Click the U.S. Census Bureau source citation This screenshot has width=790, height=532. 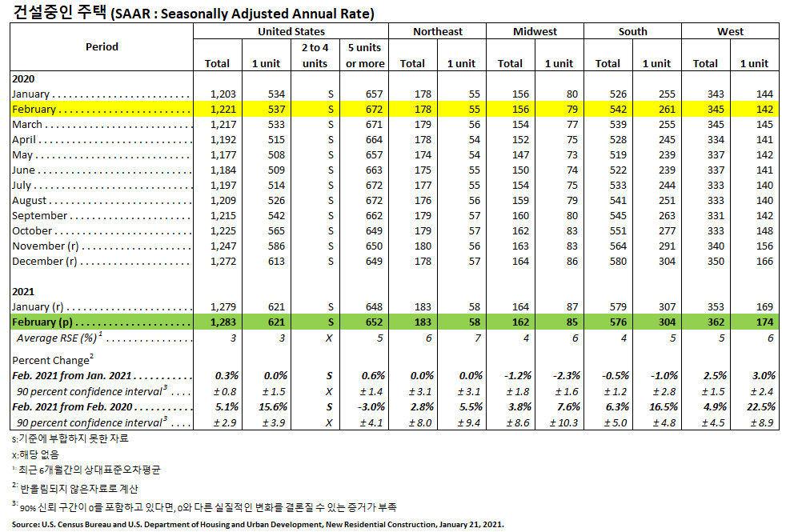[x=258, y=525]
